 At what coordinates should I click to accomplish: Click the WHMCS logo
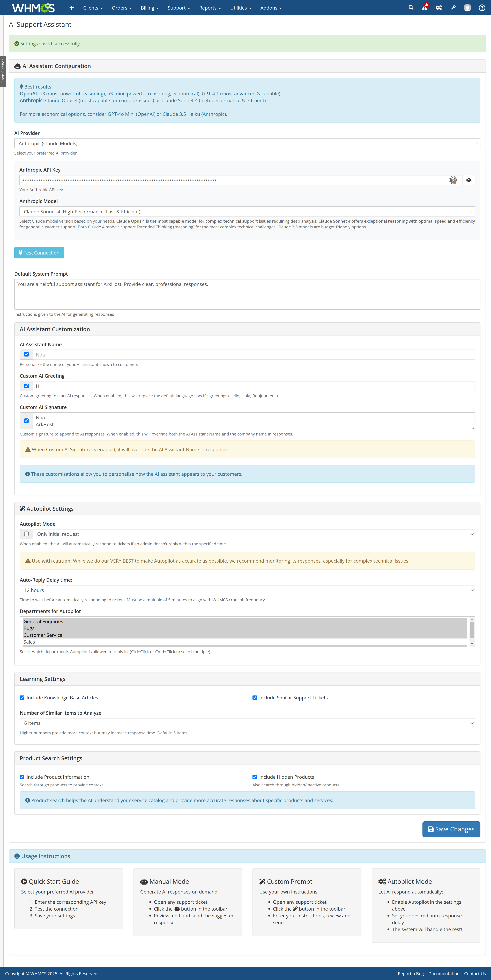[33, 8]
